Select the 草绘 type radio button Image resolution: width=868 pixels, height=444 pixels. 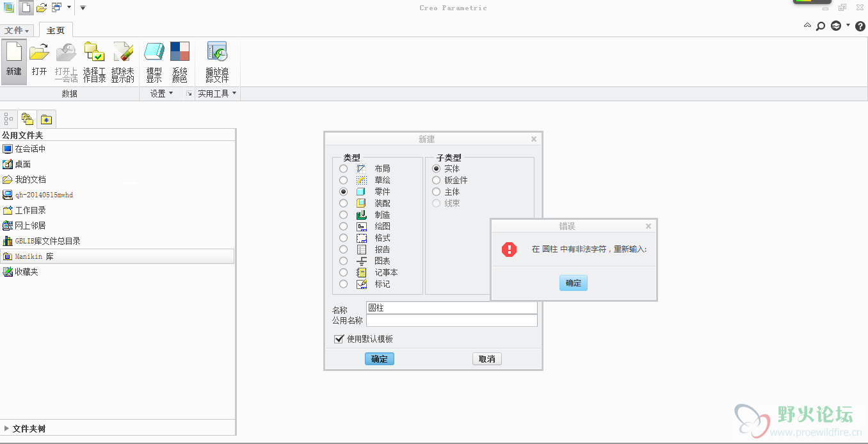pos(344,180)
